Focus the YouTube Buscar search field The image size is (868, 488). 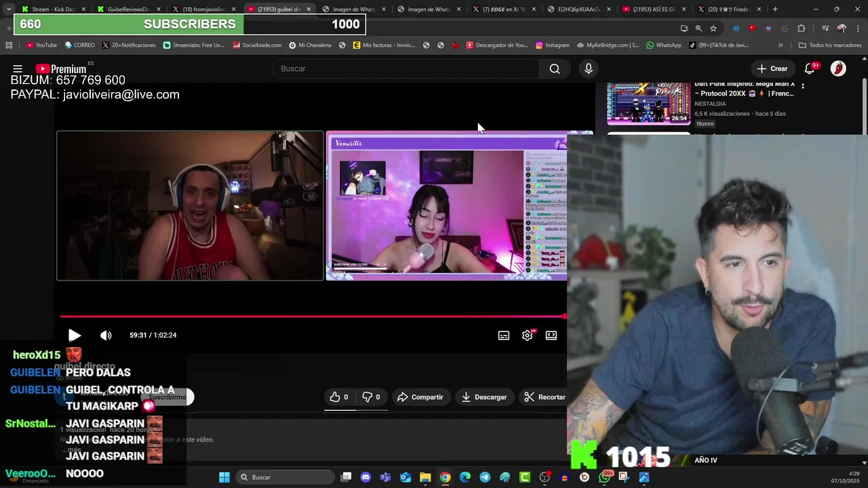coord(406,68)
